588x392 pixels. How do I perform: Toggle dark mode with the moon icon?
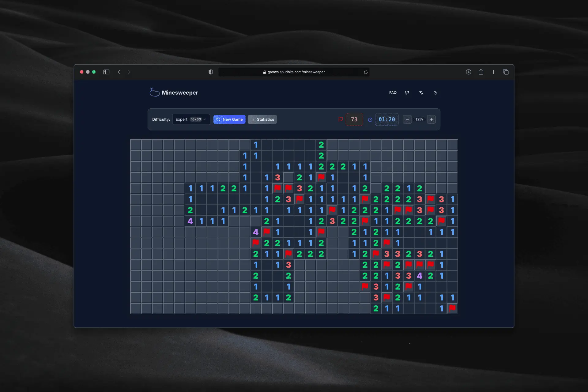tap(435, 92)
